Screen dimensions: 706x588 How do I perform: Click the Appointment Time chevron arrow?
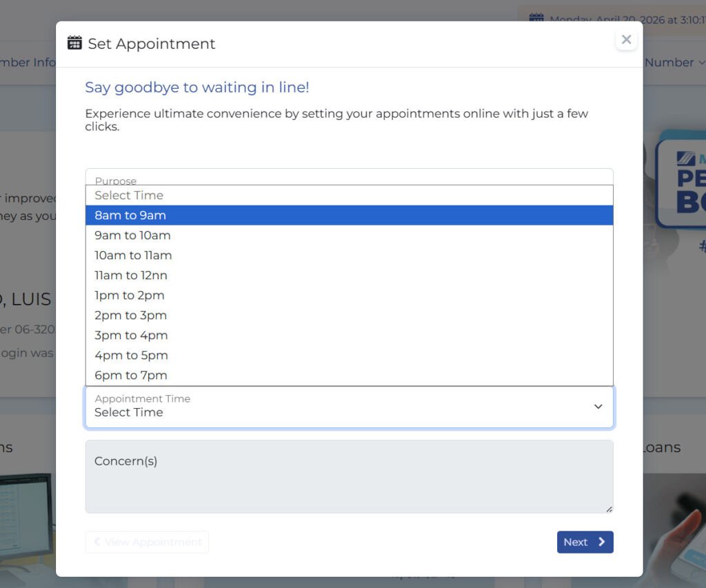[x=598, y=407]
